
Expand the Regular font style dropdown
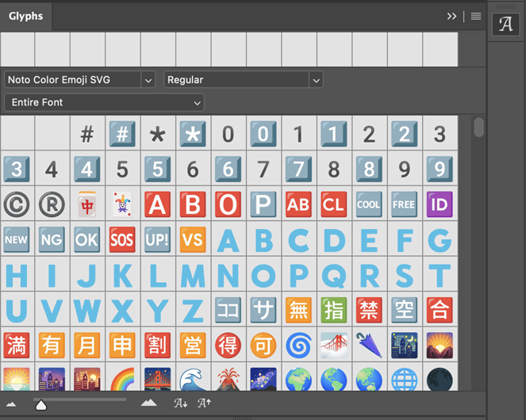point(243,80)
